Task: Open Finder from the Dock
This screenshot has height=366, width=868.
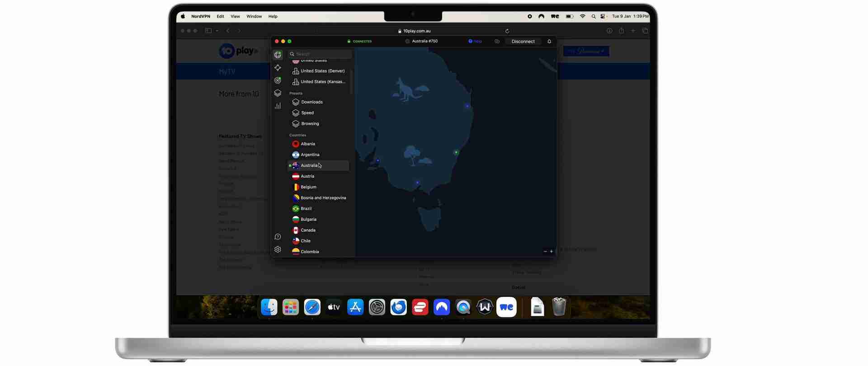Action: [269, 307]
